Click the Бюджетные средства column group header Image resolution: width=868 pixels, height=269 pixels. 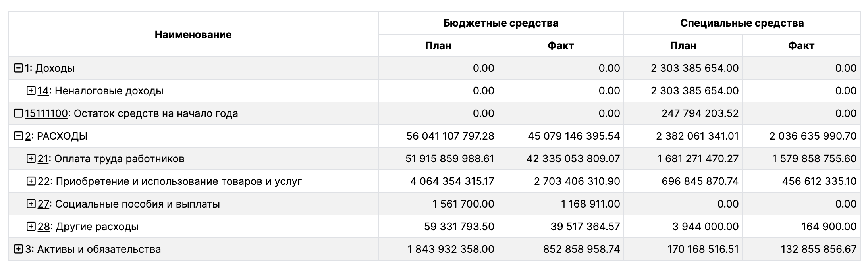tap(501, 23)
